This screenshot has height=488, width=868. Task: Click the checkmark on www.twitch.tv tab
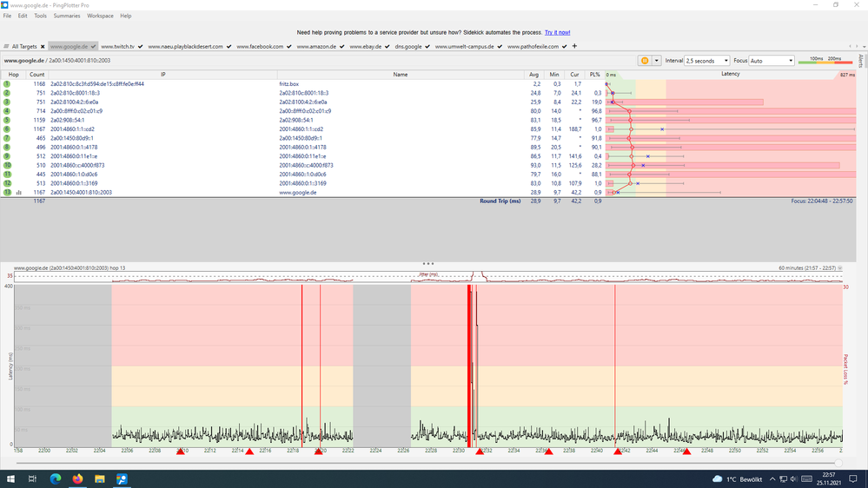pos(140,47)
